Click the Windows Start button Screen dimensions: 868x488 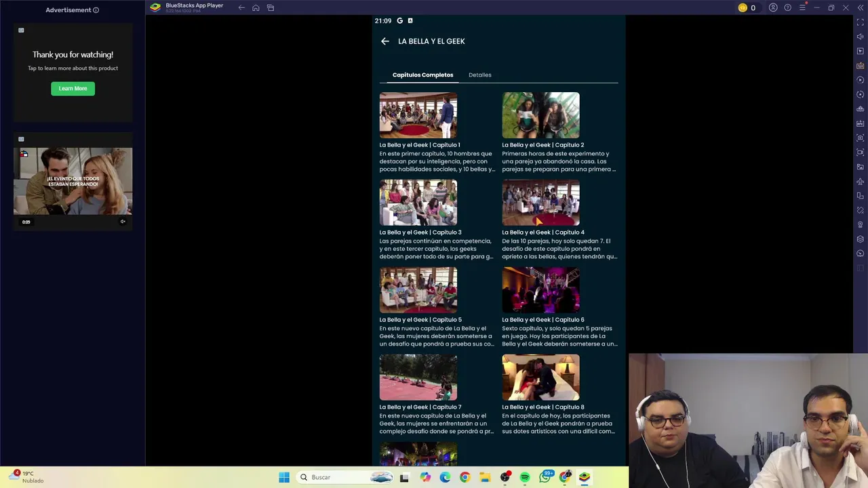point(284,477)
